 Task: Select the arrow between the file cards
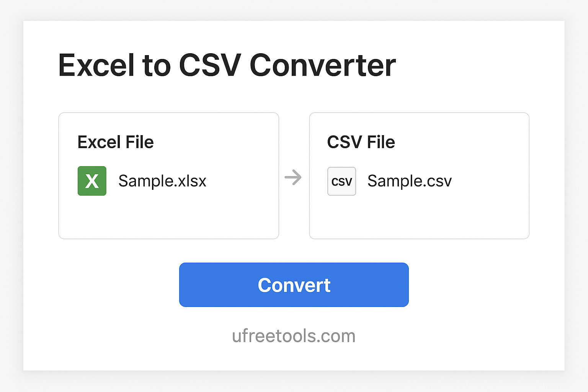point(293,177)
